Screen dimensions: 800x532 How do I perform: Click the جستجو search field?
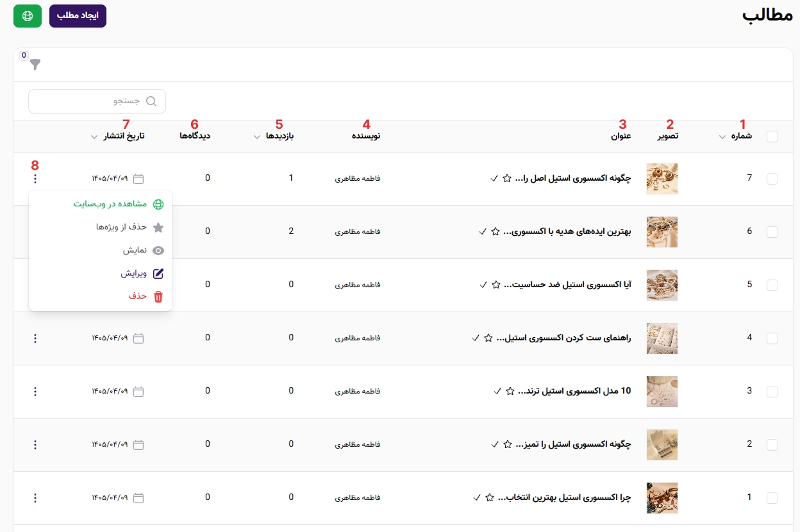click(97, 101)
